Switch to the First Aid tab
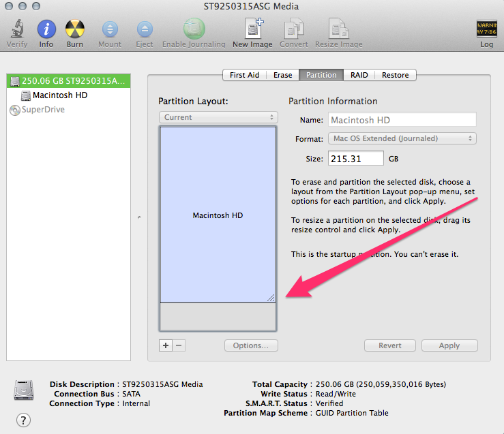This screenshot has height=434, width=504. pos(244,75)
